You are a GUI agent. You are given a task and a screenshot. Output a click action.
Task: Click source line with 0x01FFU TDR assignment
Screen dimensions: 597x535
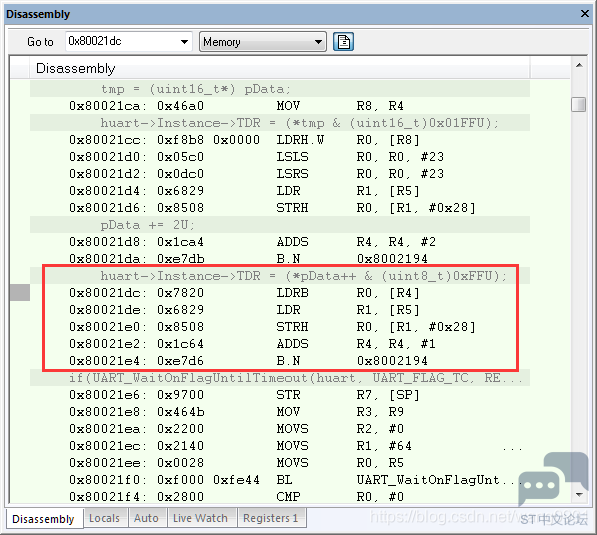[x=280, y=123]
